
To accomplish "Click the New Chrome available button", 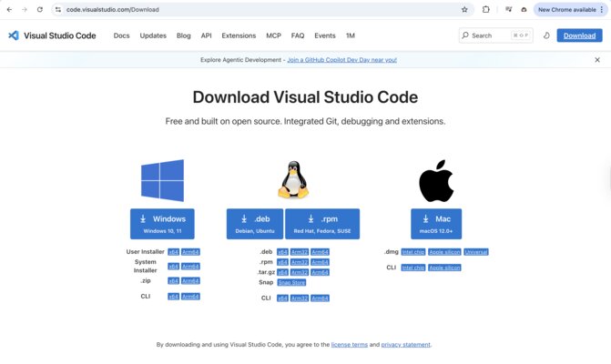I will 567,10.
